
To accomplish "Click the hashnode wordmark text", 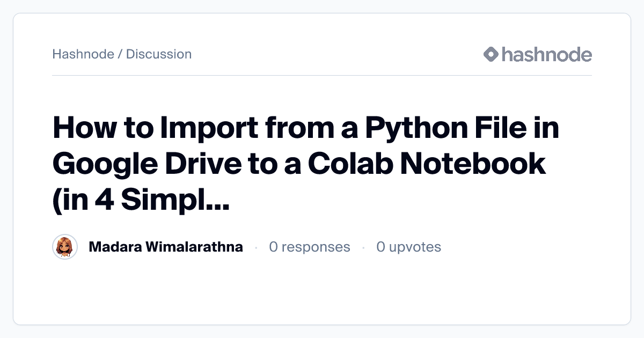I will 547,54.
